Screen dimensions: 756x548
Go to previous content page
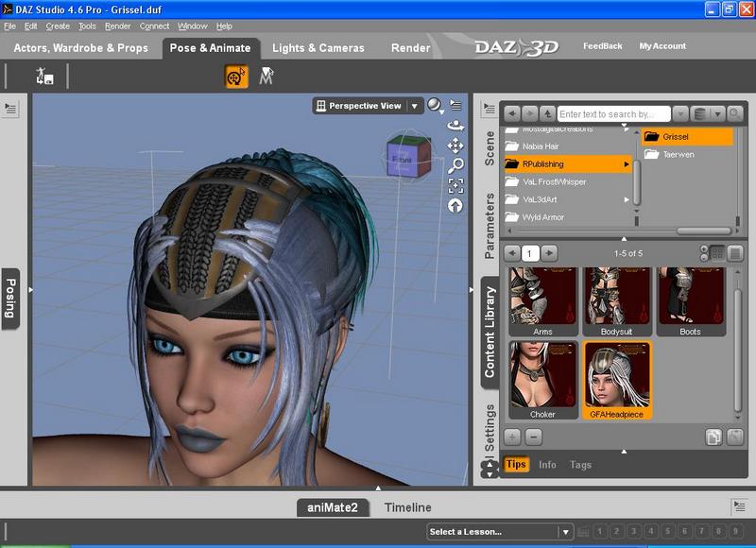tap(512, 253)
